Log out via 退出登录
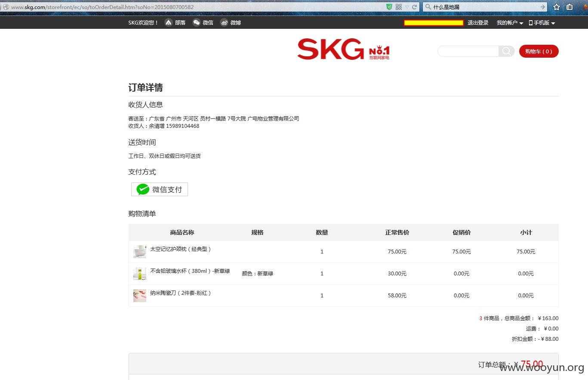Viewport: 588px width, 380px height. pyautogui.click(x=478, y=23)
